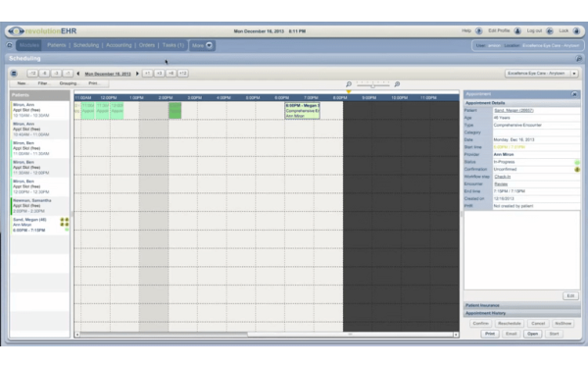This screenshot has width=588, height=368.
Task: Click the Lock padlock icon
Action: 576,31
